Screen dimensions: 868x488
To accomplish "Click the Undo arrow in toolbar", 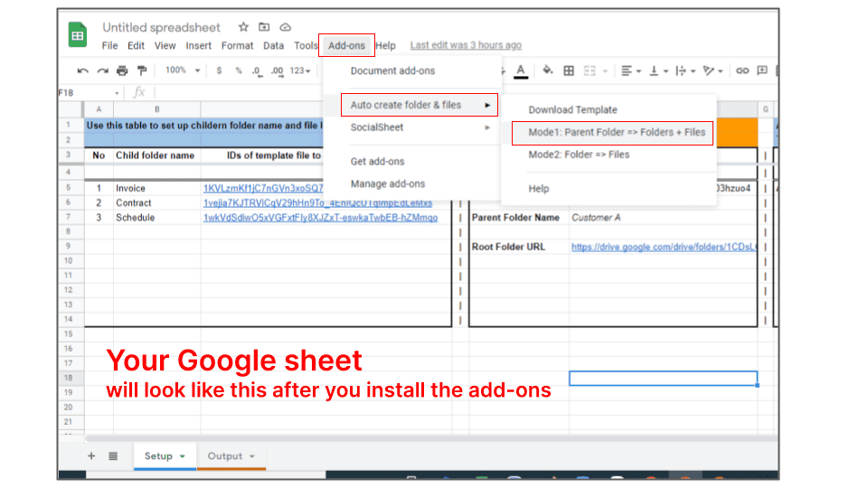I will pyautogui.click(x=83, y=70).
